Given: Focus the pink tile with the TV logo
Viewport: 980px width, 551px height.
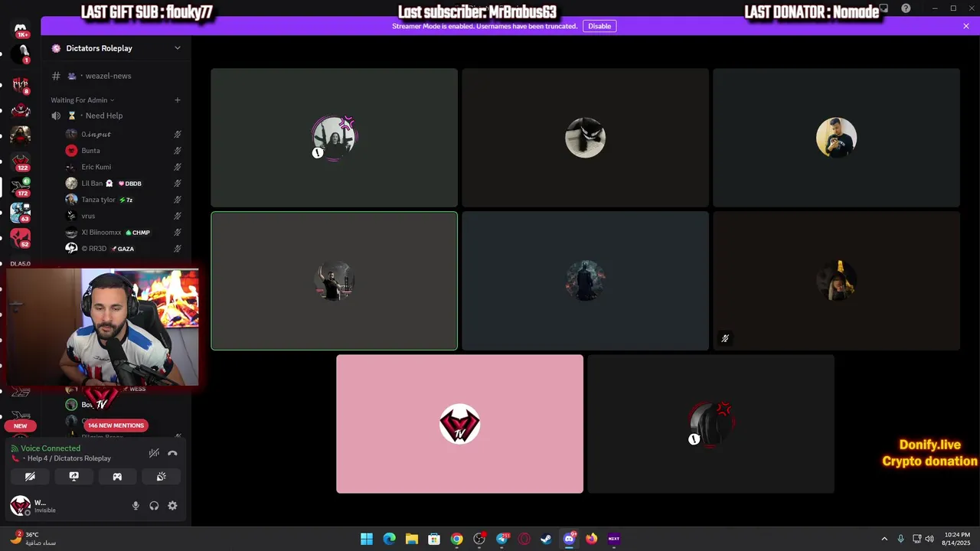Looking at the screenshot, I should click(459, 424).
